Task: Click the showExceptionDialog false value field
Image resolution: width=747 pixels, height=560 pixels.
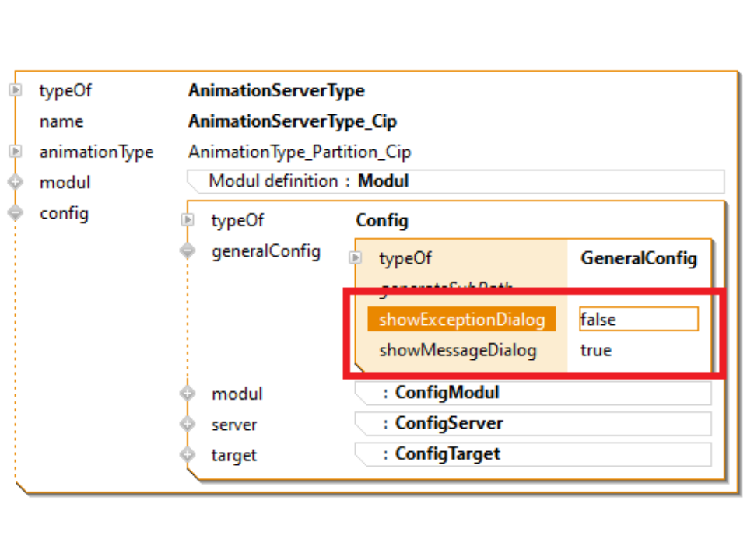Action: 638,319
